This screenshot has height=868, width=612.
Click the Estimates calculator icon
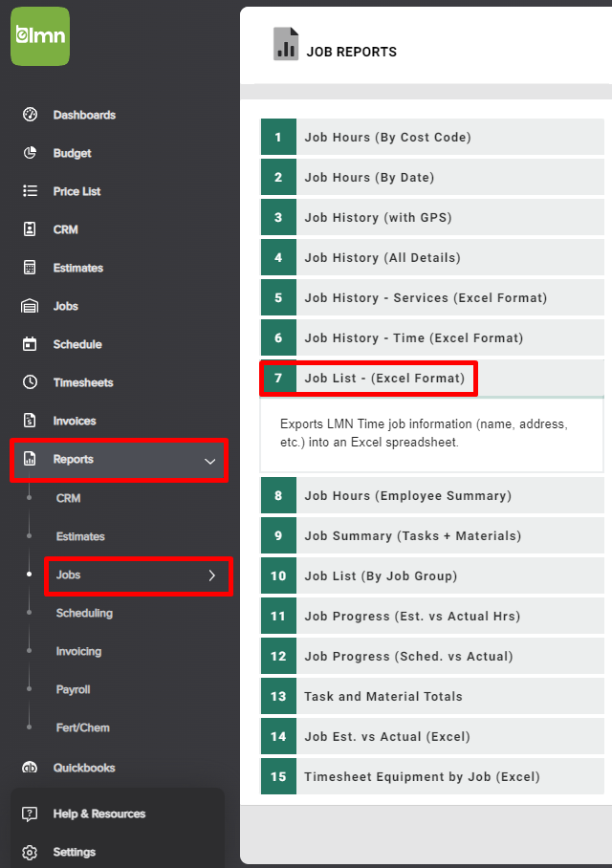click(30, 268)
